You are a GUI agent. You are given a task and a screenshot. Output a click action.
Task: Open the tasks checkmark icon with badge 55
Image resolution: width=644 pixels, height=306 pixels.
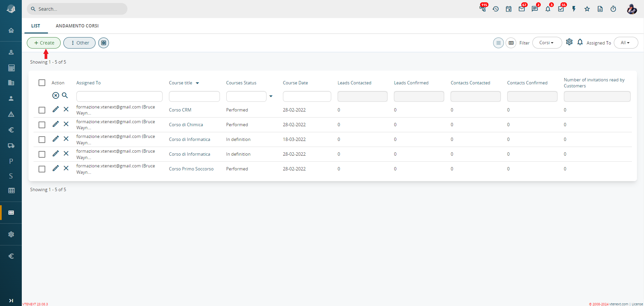[561, 9]
